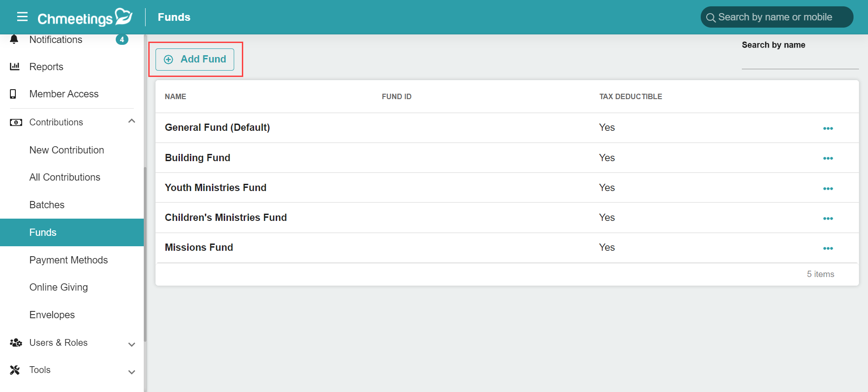Open the Building Fund more-options dots
Image resolution: width=868 pixels, height=392 pixels.
point(828,158)
